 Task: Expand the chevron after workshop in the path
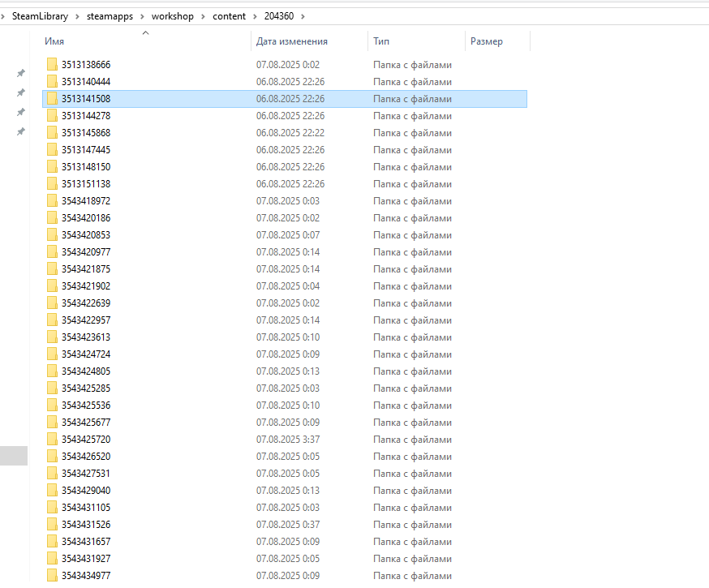(x=203, y=17)
